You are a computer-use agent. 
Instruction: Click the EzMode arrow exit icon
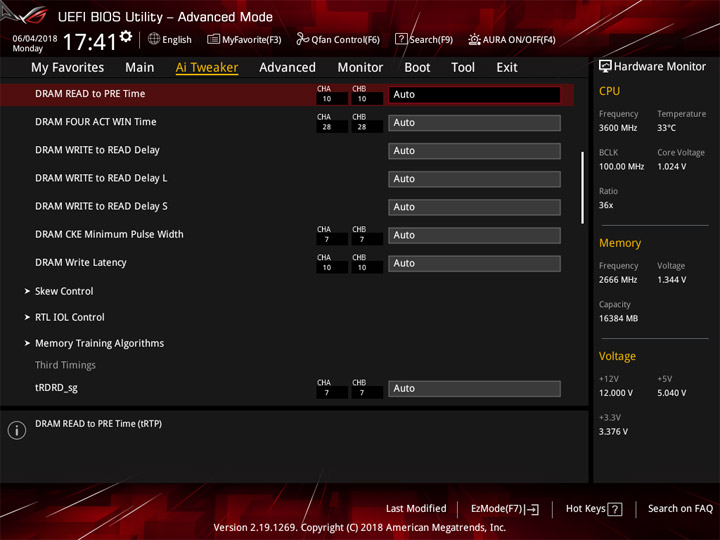coord(532,509)
